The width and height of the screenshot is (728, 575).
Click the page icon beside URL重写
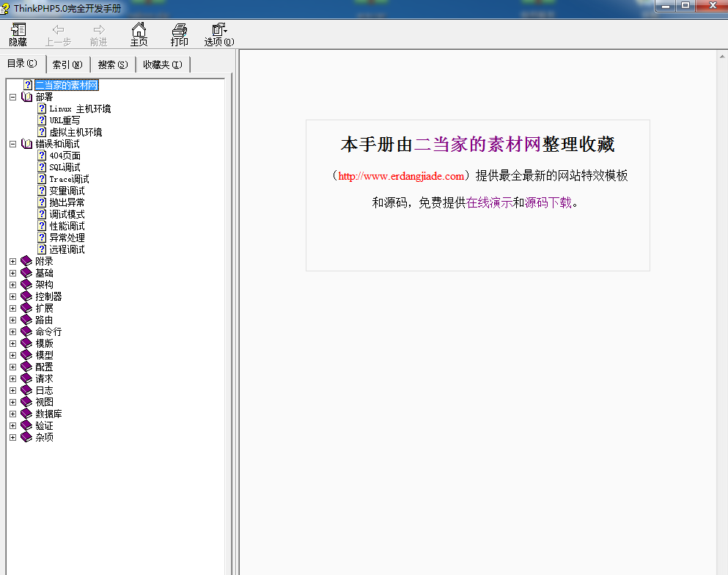click(42, 120)
